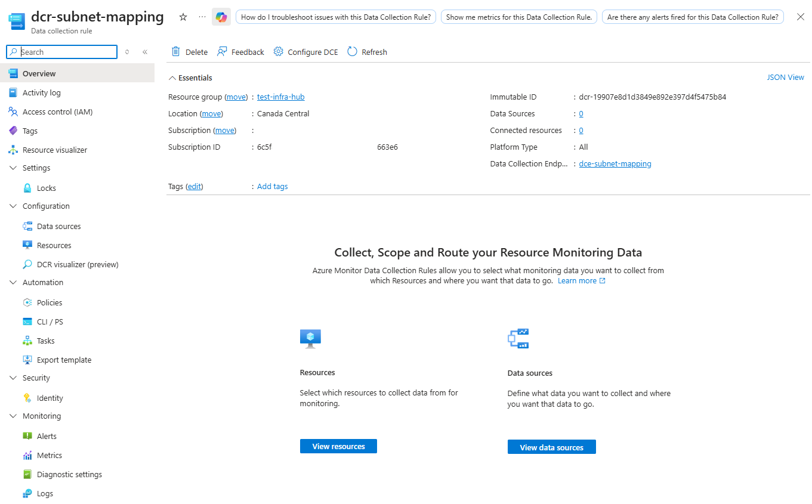Image resolution: width=812 pixels, height=504 pixels.
Task: Open DCR visualizer (preview) item
Action: (x=78, y=264)
